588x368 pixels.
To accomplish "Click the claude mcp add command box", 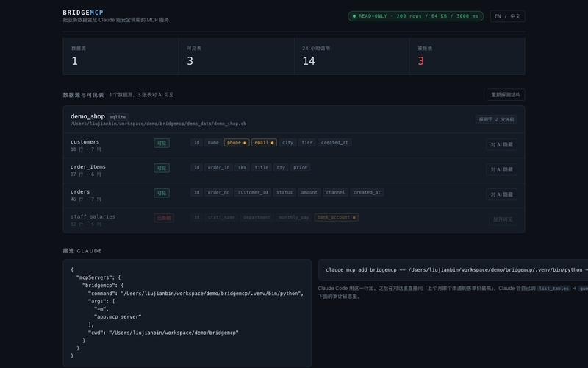I will point(453,269).
